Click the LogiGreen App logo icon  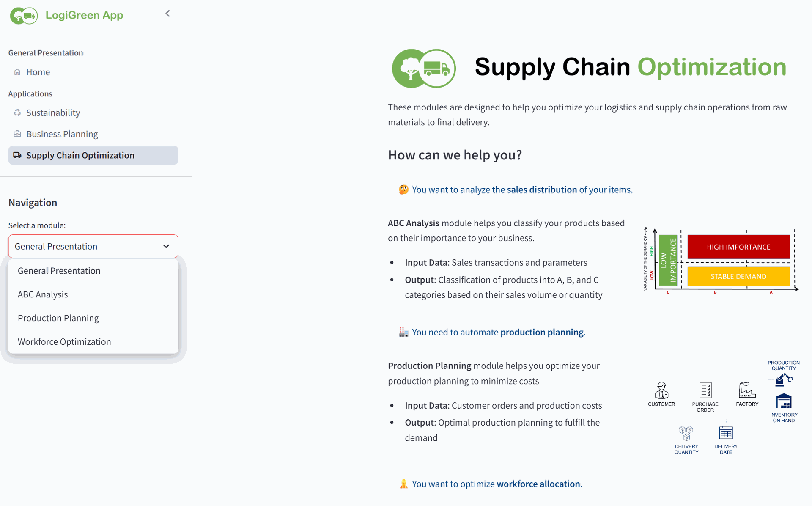pyautogui.click(x=24, y=16)
